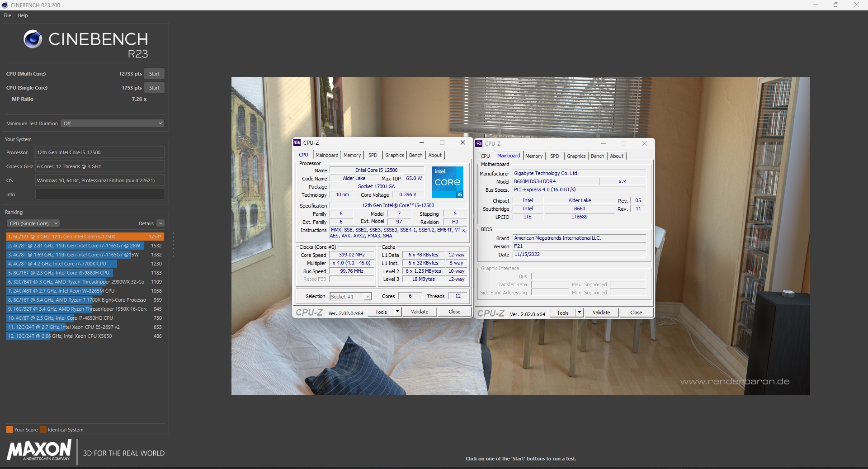This screenshot has height=469, width=868.
Task: Open the About tab in right CPU-Z
Action: (x=617, y=156)
